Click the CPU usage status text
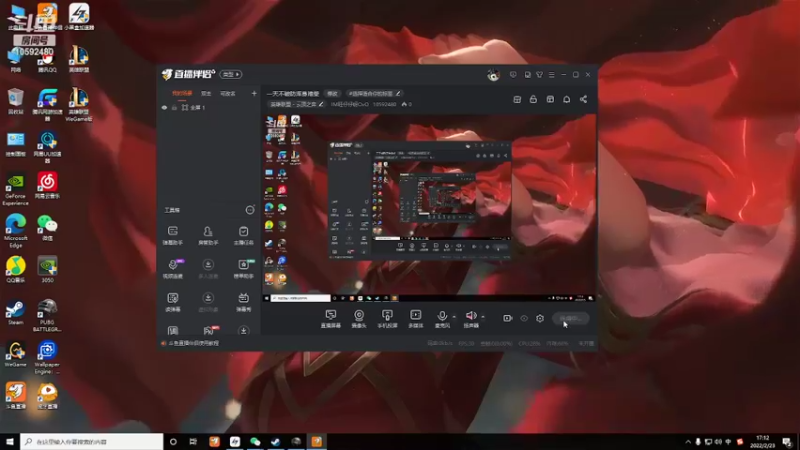Screen dimensions: 800x450 [529, 343]
